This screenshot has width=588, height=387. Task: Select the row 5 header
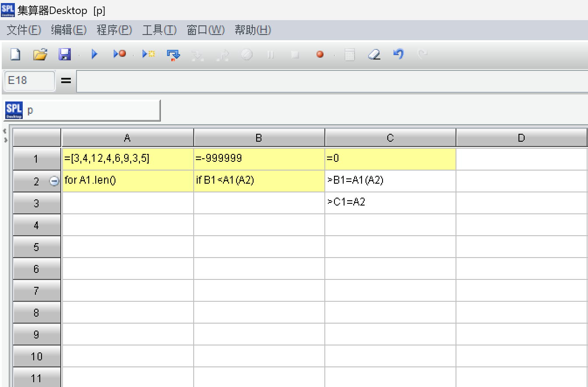pos(37,248)
